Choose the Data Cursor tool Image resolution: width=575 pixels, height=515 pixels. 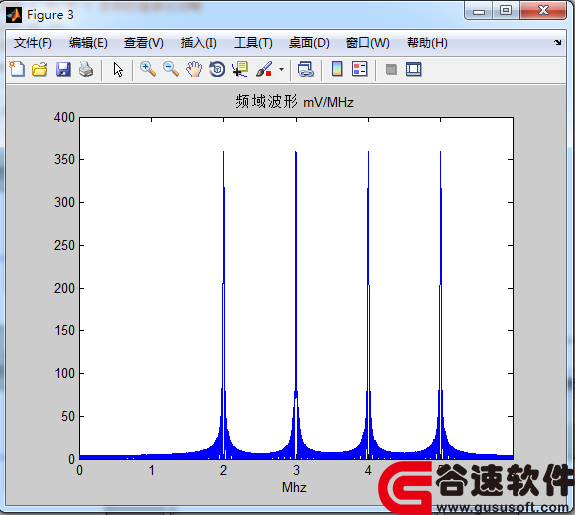coord(240,69)
